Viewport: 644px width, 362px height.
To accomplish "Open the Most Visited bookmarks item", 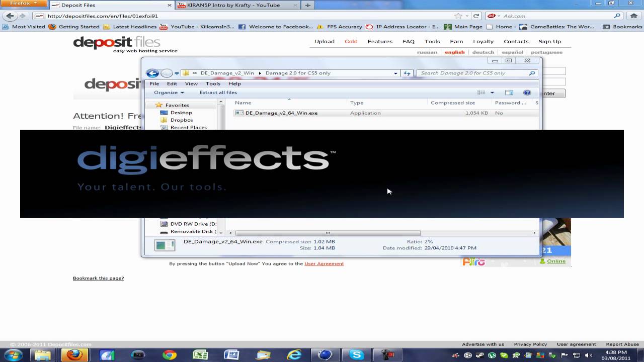I will point(24,27).
